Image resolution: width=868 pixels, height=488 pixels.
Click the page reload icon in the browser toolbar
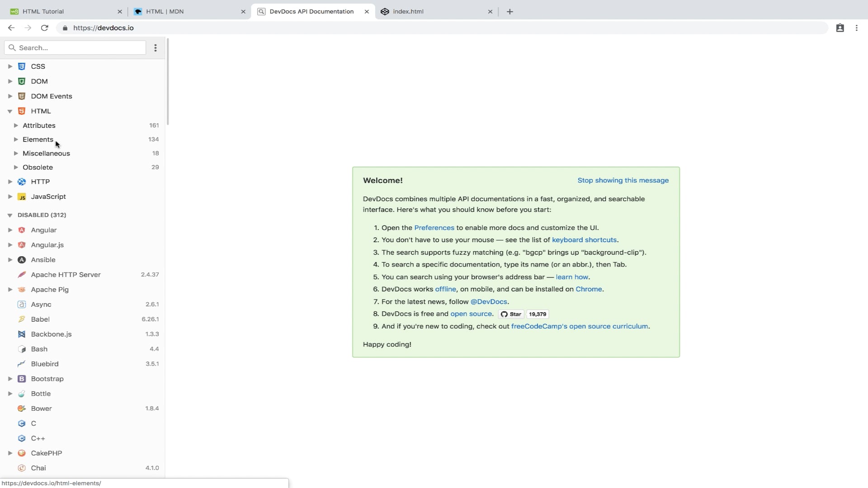pos(44,28)
